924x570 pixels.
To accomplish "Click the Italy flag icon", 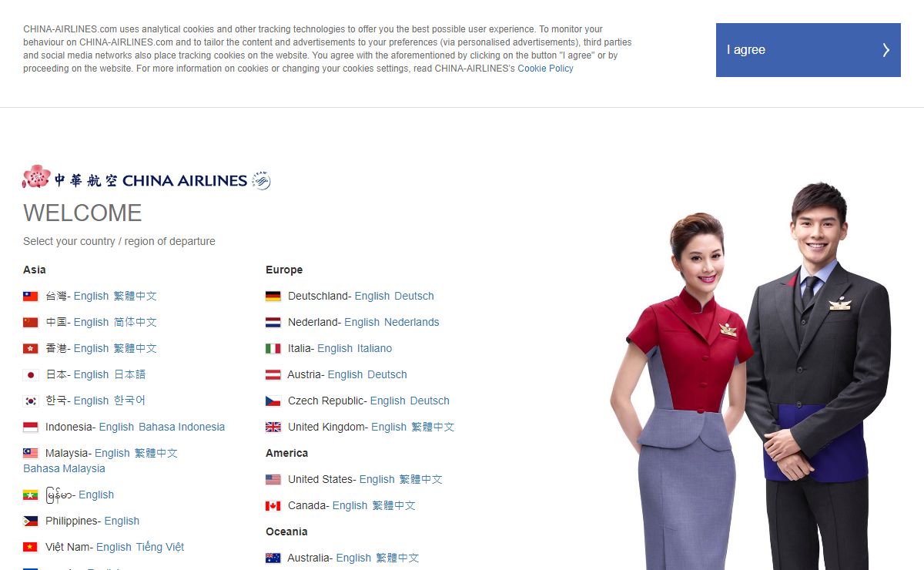I will click(x=273, y=348).
